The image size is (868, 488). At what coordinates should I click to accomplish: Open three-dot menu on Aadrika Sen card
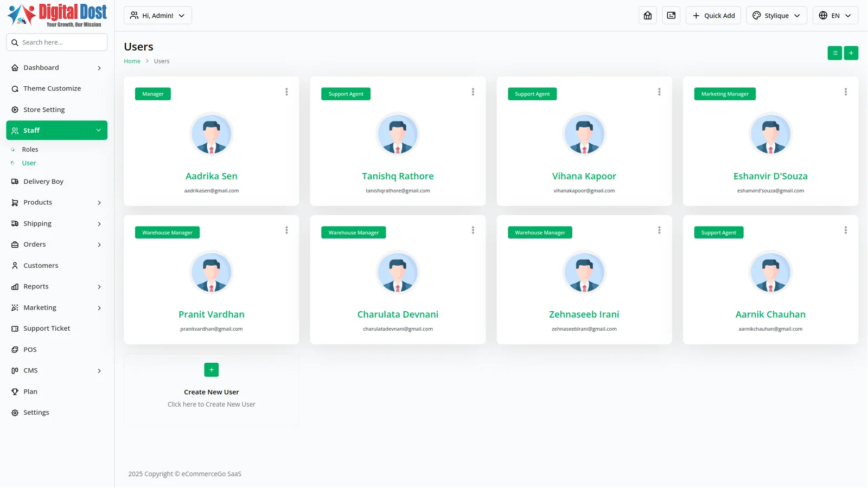pos(286,92)
